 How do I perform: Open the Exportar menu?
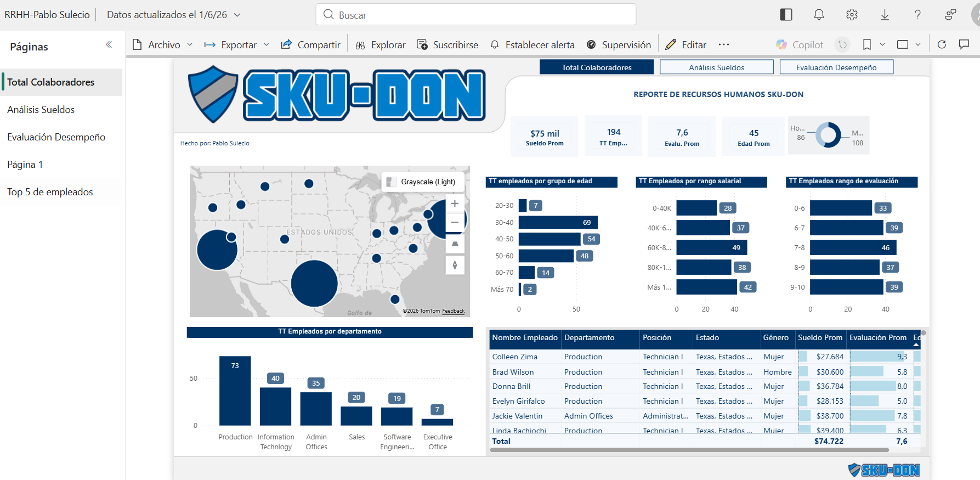(x=236, y=44)
